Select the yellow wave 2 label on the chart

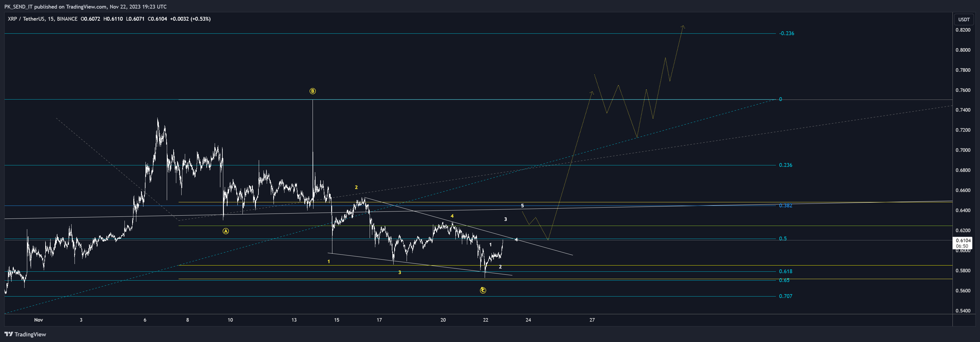(x=356, y=187)
